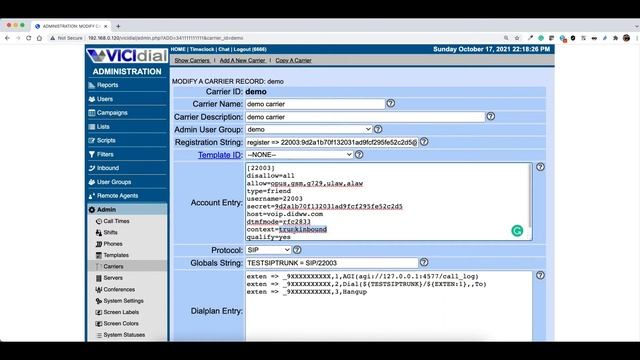
Task: Click Logout (6666)
Action: pyautogui.click(x=250, y=49)
